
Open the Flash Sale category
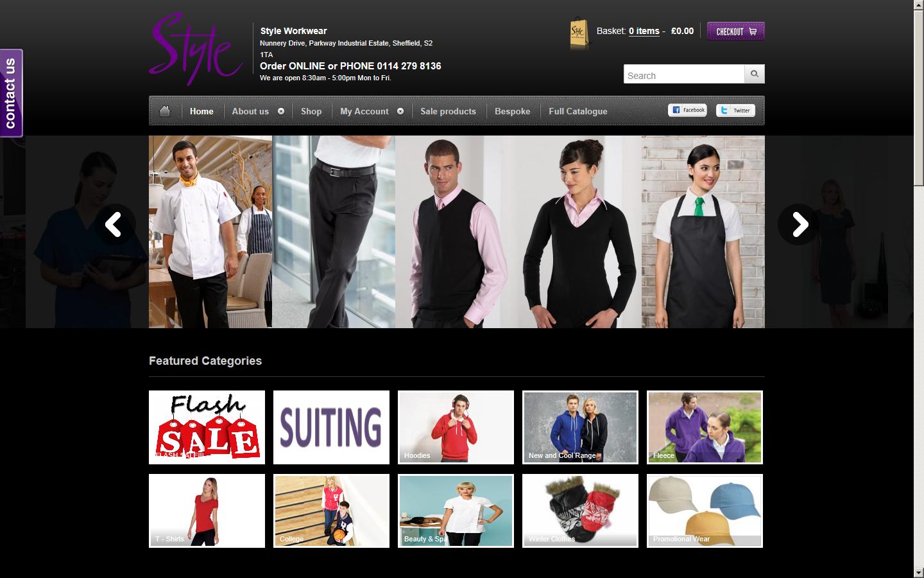pyautogui.click(x=207, y=427)
